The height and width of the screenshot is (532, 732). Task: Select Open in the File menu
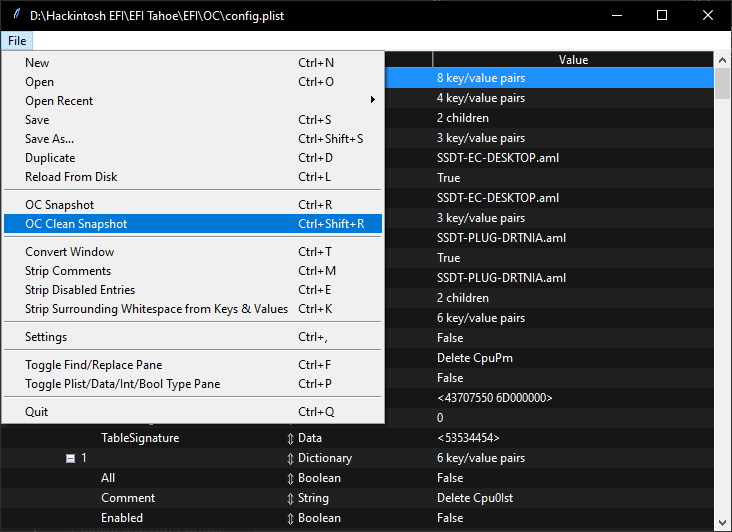point(193,82)
